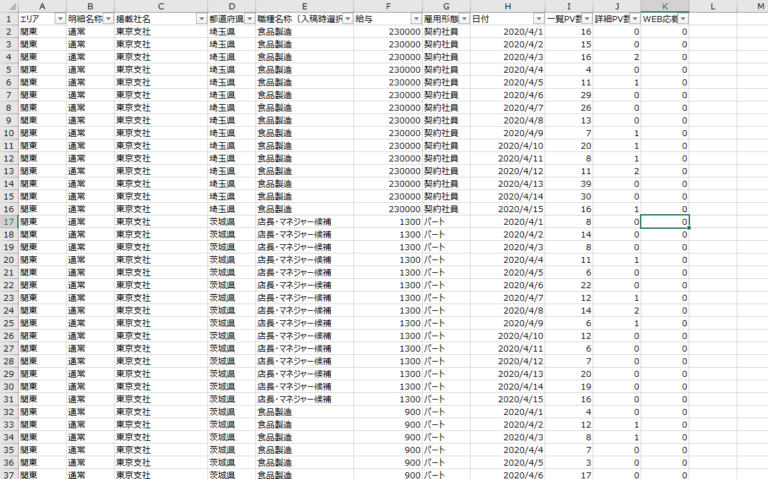Select row 17 by its row number

(8, 221)
